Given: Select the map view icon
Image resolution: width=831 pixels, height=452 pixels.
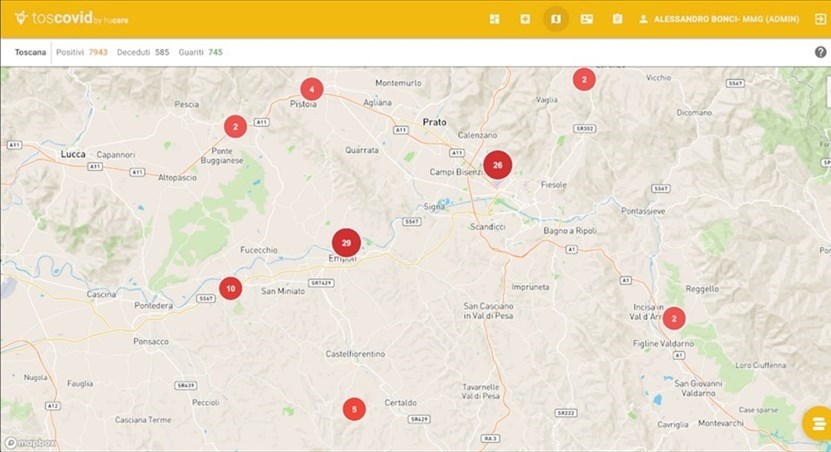Looking at the screenshot, I should point(556,19).
